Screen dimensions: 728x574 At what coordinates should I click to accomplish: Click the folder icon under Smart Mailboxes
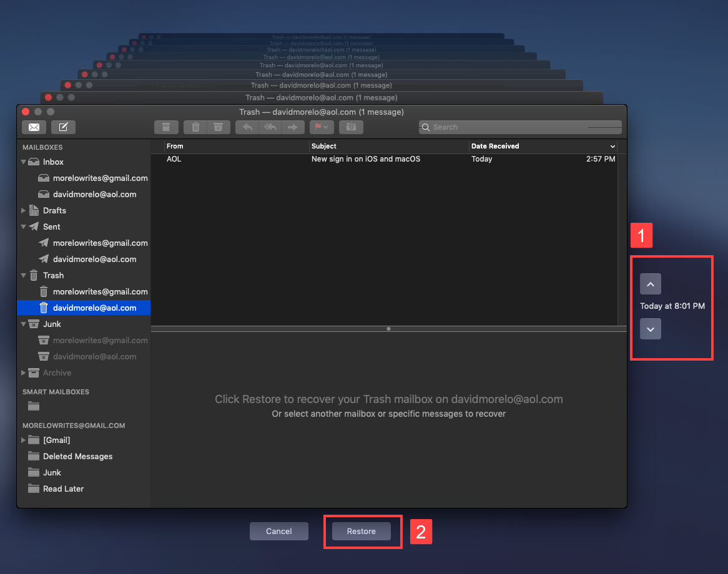[x=34, y=407]
